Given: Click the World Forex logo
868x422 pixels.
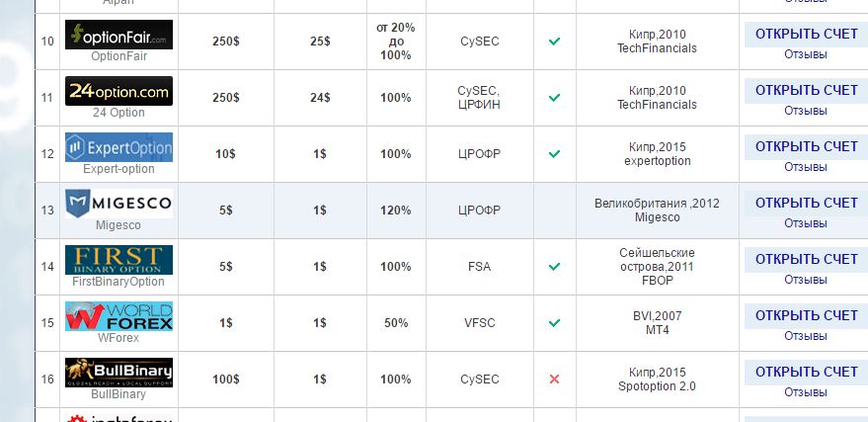Looking at the screenshot, I should 119,316.
